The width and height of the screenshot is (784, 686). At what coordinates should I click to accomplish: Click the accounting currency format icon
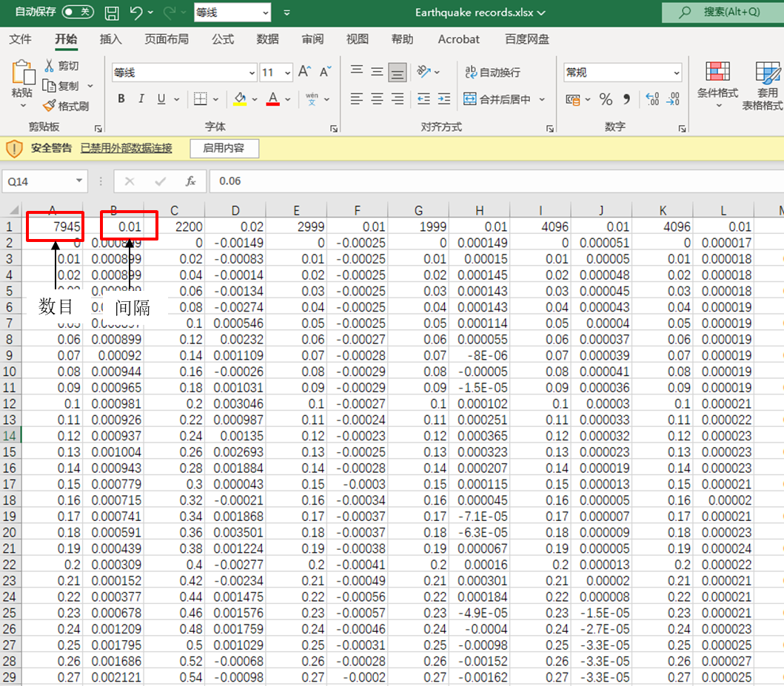pos(573,99)
